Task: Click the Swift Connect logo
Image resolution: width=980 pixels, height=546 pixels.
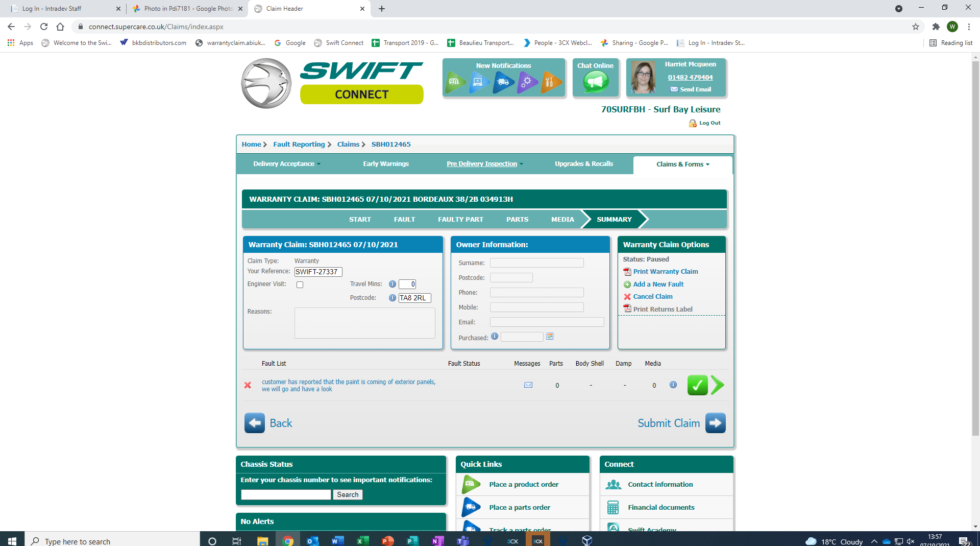Action: [x=332, y=83]
